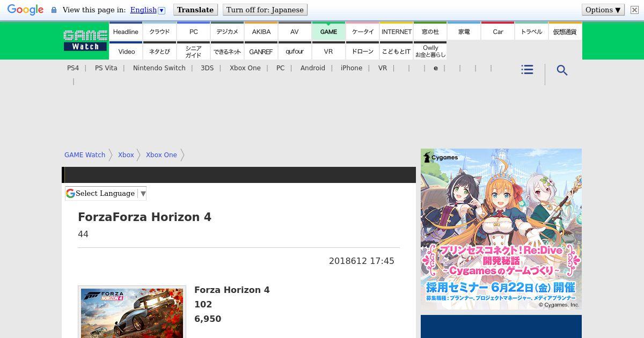Open the INTERNET tab
644x338 pixels.
[x=396, y=32]
